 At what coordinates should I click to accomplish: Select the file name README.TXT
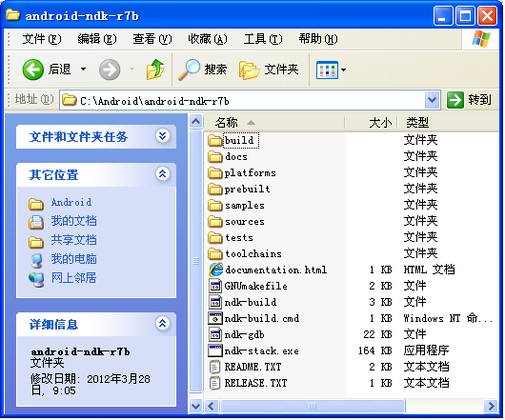[252, 367]
